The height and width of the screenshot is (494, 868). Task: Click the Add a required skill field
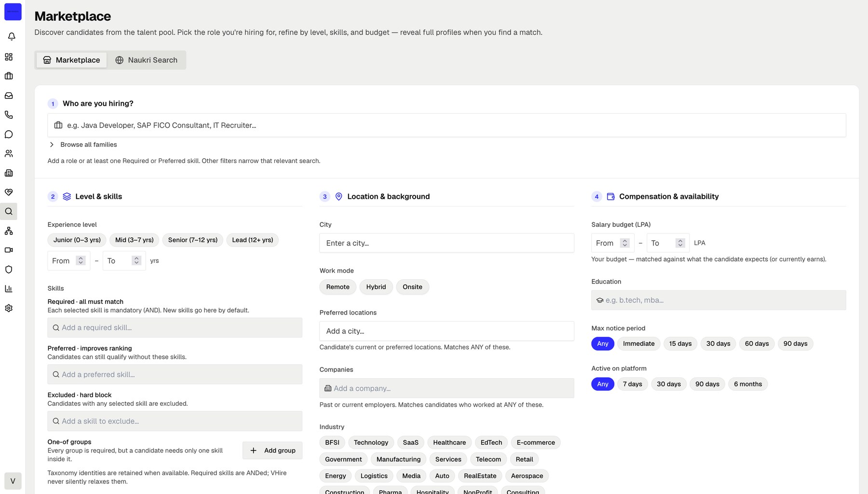[x=175, y=328]
